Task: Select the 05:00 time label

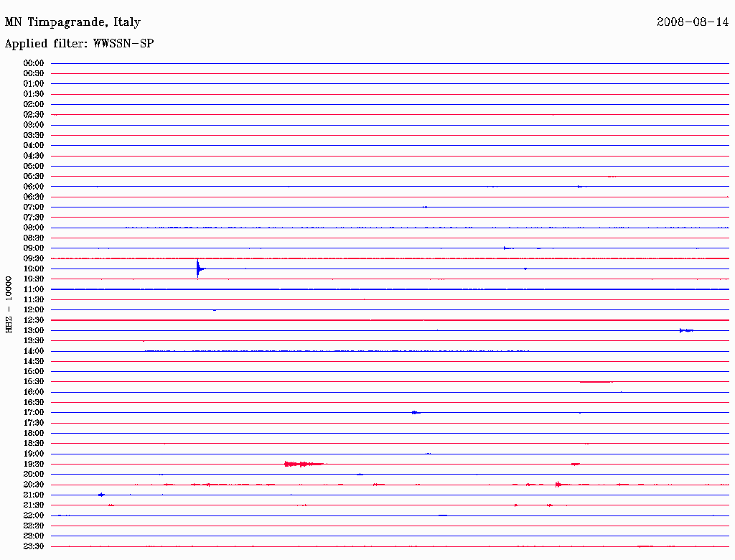Action: pos(34,166)
